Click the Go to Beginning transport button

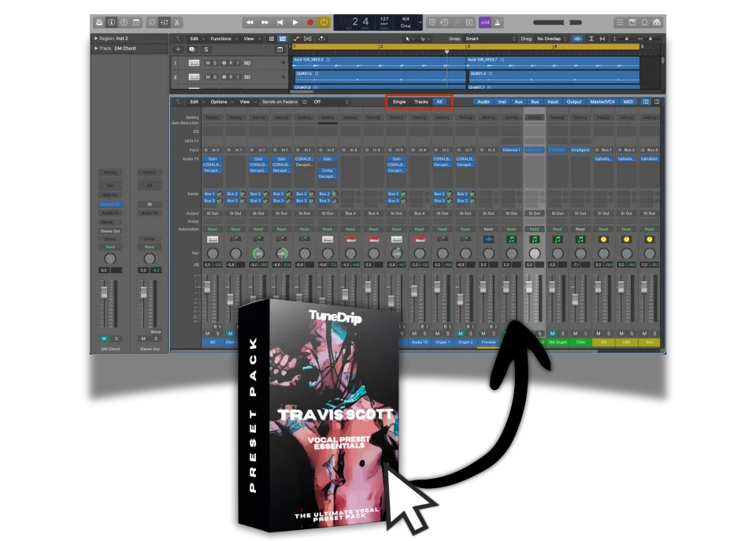[x=280, y=22]
